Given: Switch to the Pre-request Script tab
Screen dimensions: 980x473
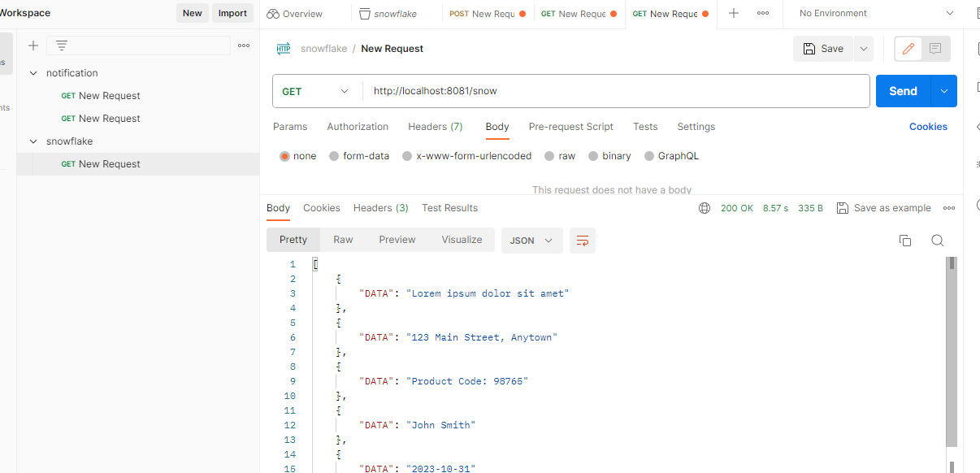Looking at the screenshot, I should coord(570,127).
